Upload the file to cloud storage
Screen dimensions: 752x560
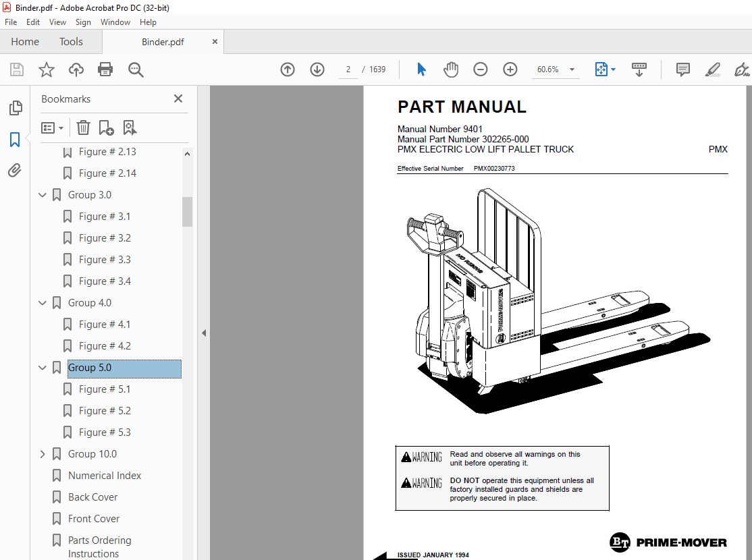tap(76, 69)
